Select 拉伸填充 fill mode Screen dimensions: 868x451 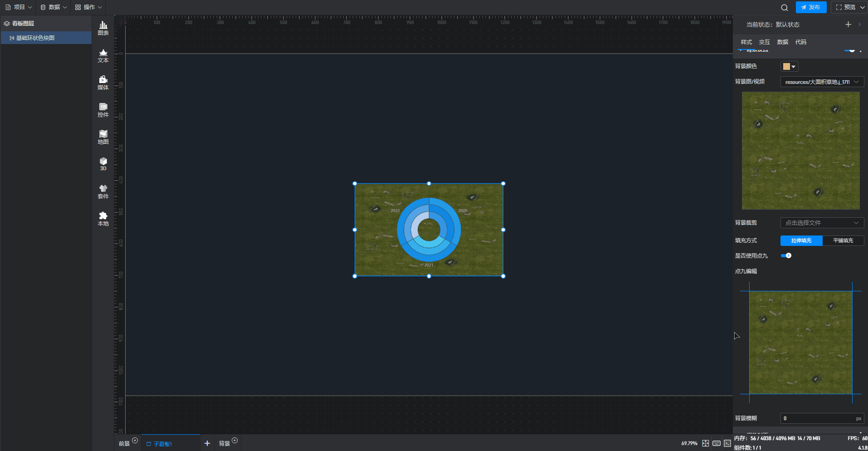(801, 240)
